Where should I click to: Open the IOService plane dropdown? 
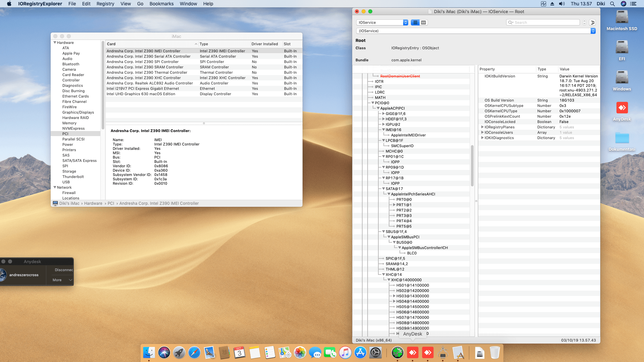tap(382, 22)
